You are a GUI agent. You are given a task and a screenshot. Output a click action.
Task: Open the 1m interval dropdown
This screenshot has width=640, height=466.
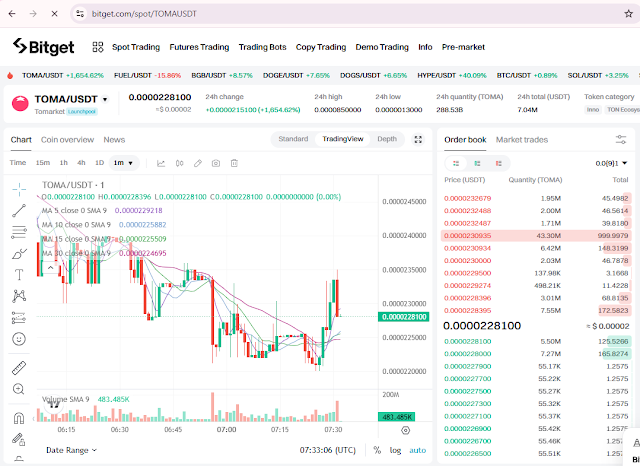(124, 163)
